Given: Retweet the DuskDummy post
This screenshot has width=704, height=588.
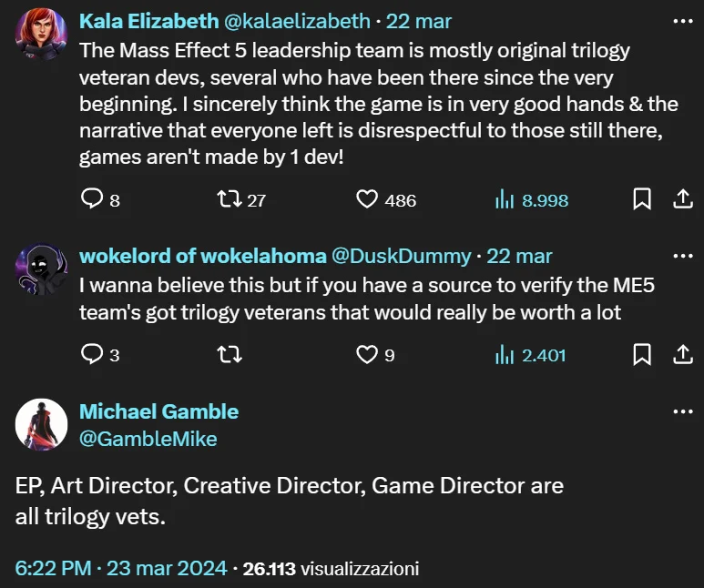Looking at the screenshot, I should (231, 354).
